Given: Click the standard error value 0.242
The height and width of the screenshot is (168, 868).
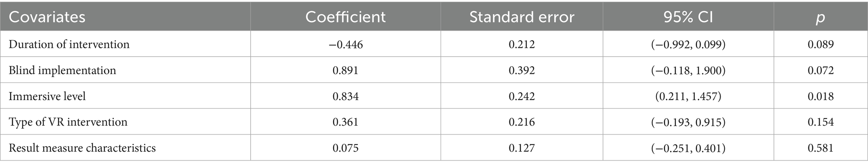Looking at the screenshot, I should tap(522, 96).
